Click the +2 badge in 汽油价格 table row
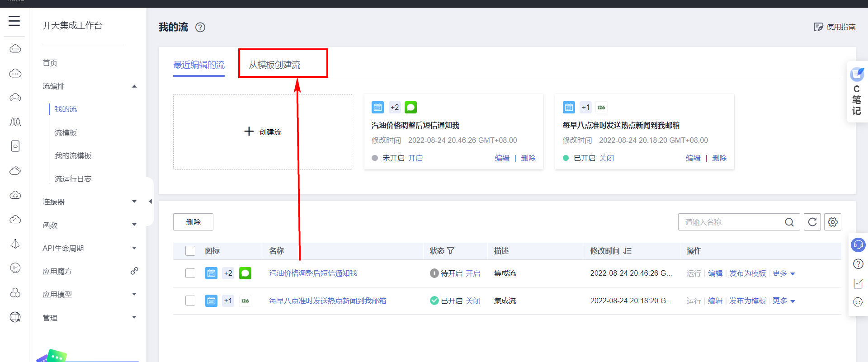This screenshot has width=868, height=362. [228, 273]
